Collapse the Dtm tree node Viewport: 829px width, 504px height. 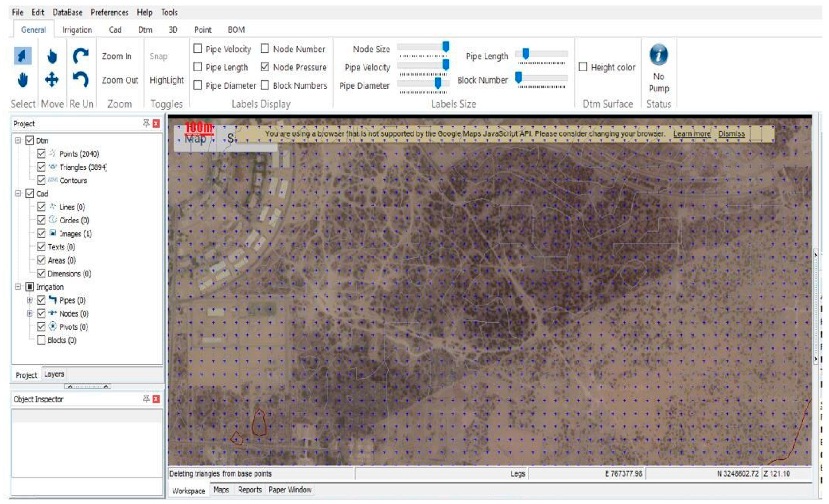18,140
